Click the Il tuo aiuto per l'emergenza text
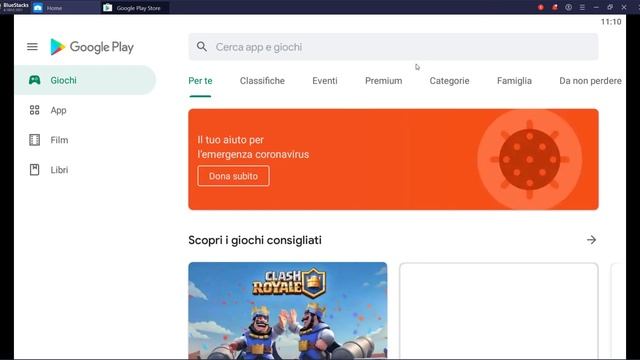 point(253,147)
